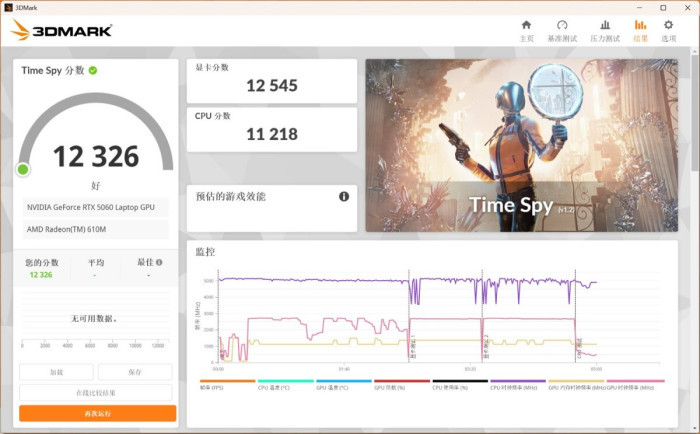Click the 保存 (Save) button
700x434 pixels.
pyautogui.click(x=135, y=372)
